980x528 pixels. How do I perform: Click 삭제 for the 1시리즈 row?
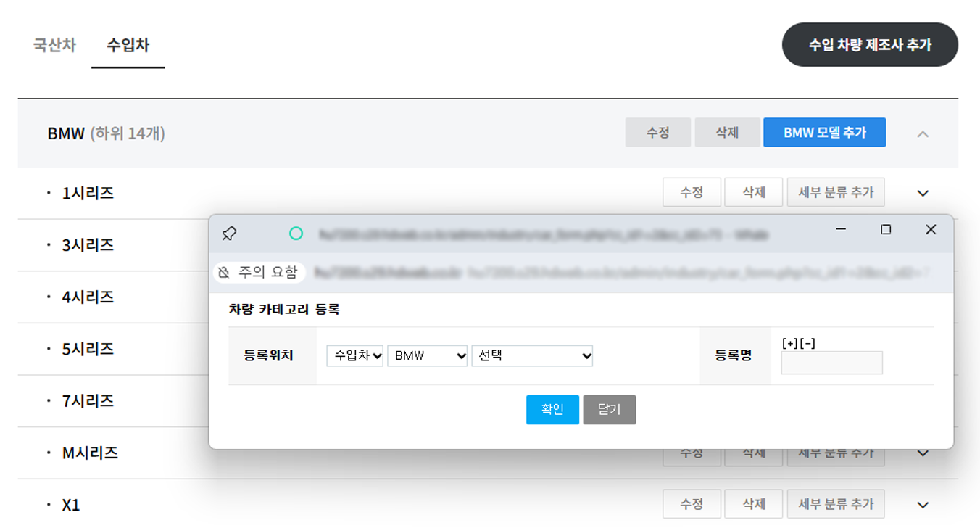754,192
